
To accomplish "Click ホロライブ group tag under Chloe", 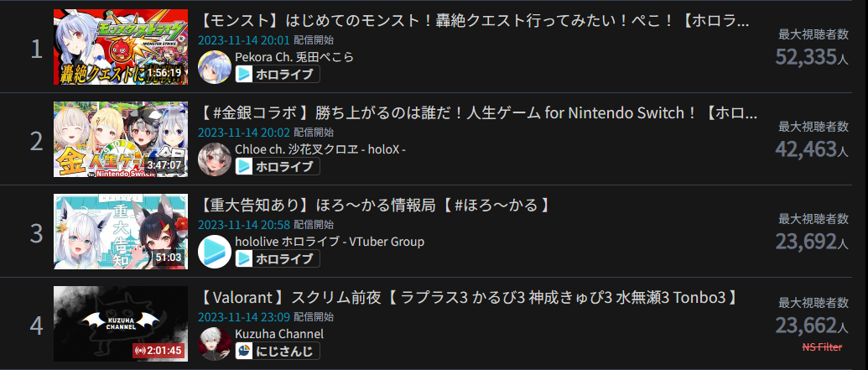I will point(278,166).
